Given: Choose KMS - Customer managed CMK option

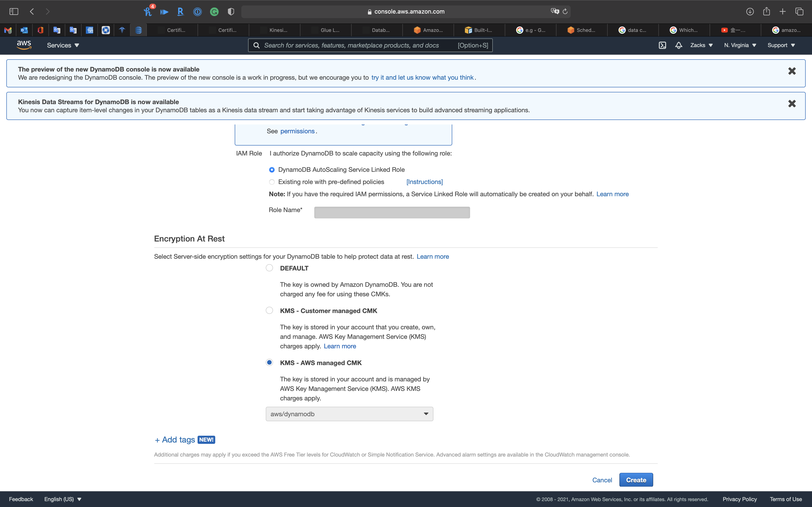Looking at the screenshot, I should [x=269, y=311].
